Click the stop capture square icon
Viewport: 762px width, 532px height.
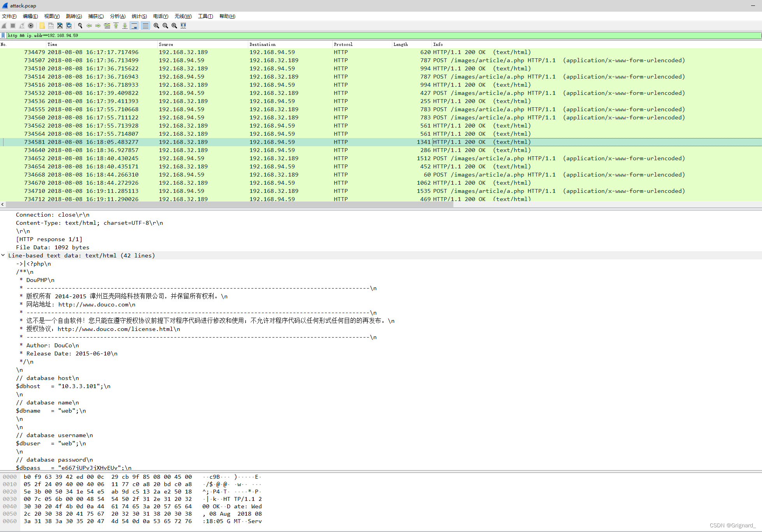13,26
